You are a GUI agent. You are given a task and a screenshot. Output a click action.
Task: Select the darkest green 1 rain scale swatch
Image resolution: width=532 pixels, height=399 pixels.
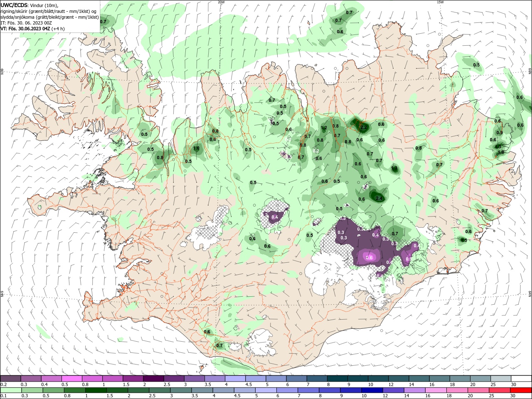pyautogui.click(x=96, y=390)
